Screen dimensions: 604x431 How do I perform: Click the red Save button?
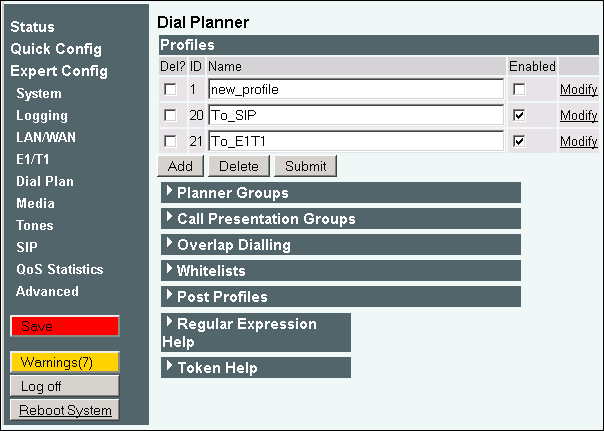coord(64,327)
